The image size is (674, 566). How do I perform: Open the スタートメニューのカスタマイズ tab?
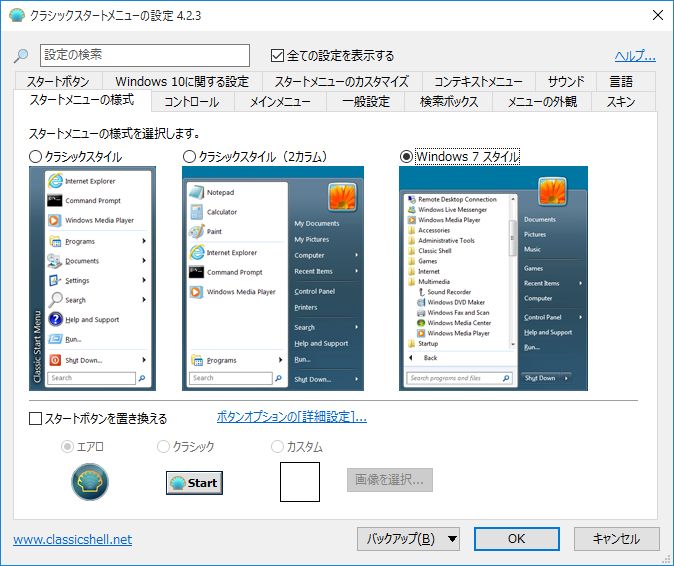[340, 81]
